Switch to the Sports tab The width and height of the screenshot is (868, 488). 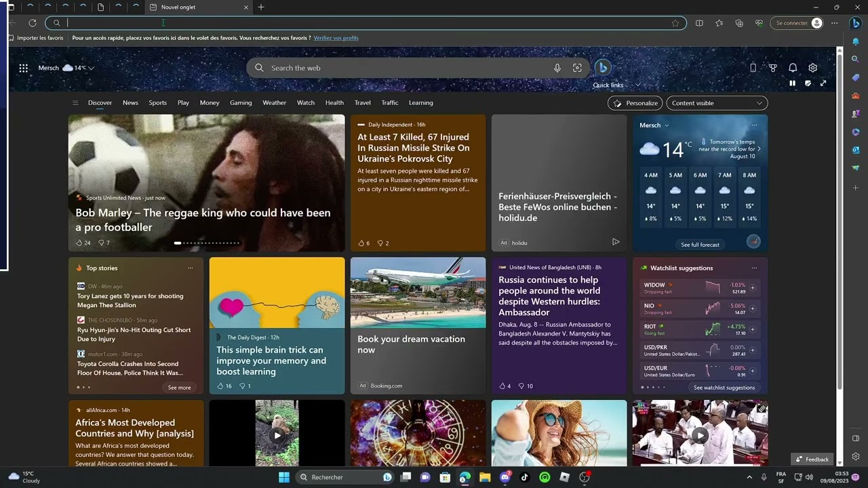(158, 103)
